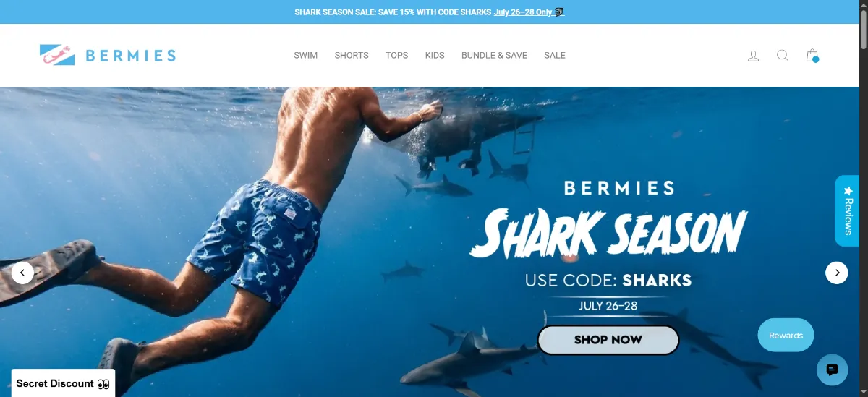The image size is (868, 397).
Task: Go to BUNDLE & SAVE
Action: [x=494, y=56]
